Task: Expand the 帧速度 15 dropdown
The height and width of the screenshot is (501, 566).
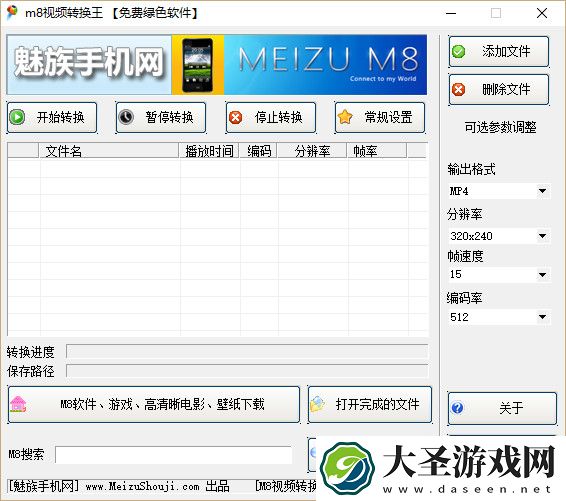Action: tap(542, 275)
